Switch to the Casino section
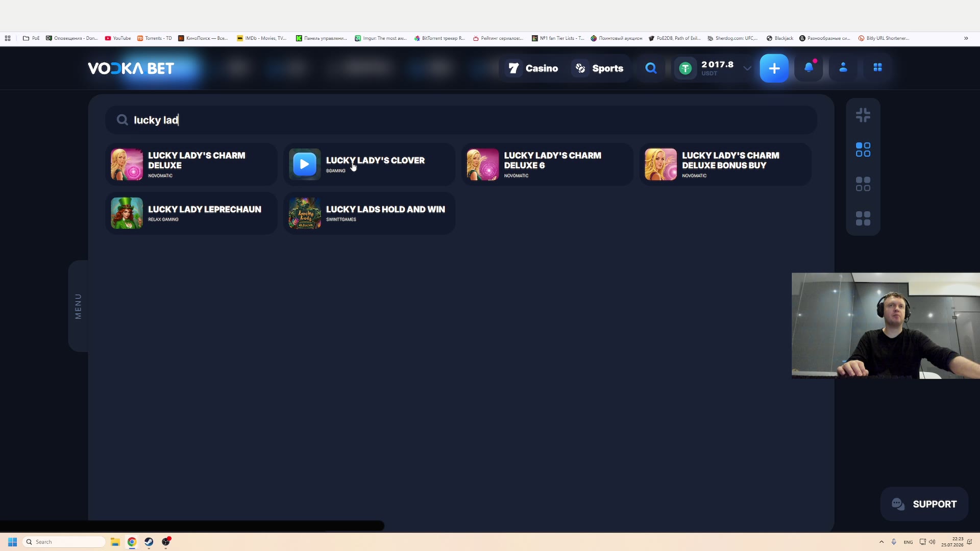The image size is (980, 551). point(533,68)
